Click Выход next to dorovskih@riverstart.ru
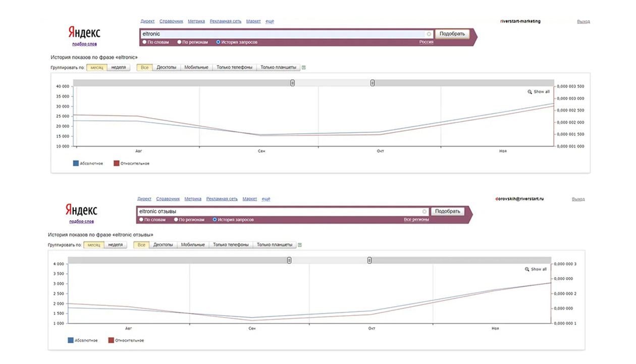The width and height of the screenshot is (636, 364). (x=578, y=199)
